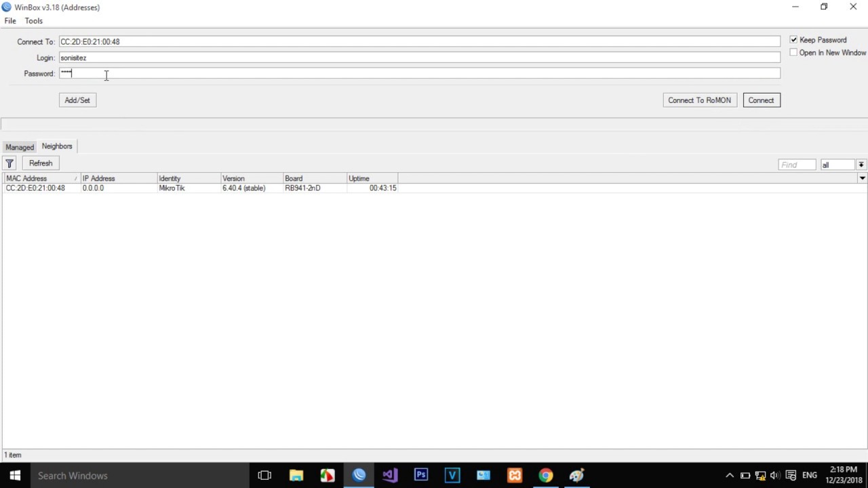Click the volume speaker tray icon
This screenshot has width=868, height=488.
[x=775, y=475]
